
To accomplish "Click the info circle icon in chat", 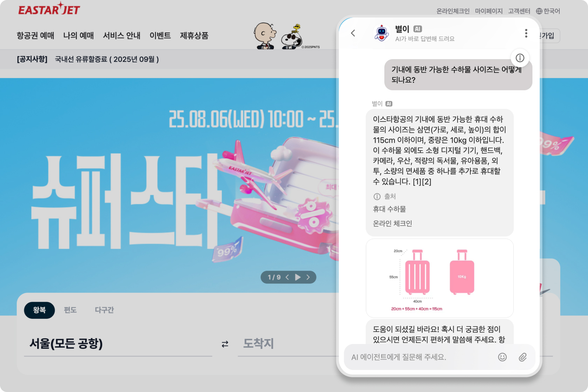I will pyautogui.click(x=520, y=58).
